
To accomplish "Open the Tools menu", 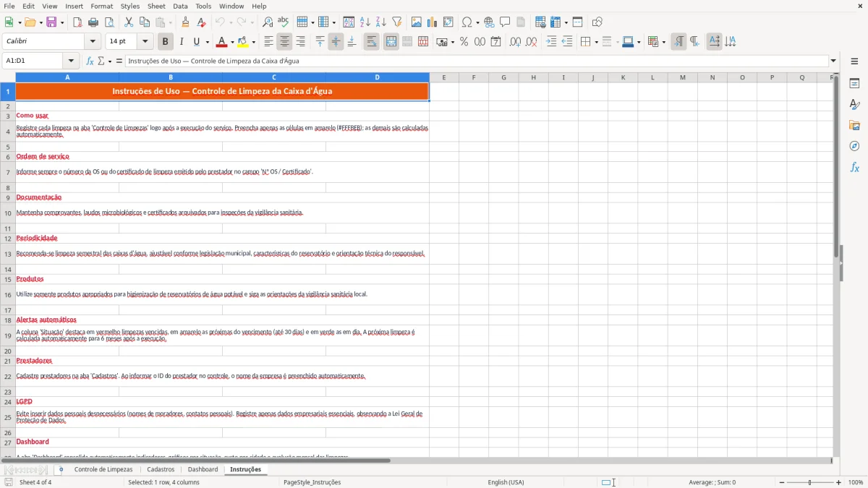I will pyautogui.click(x=203, y=6).
